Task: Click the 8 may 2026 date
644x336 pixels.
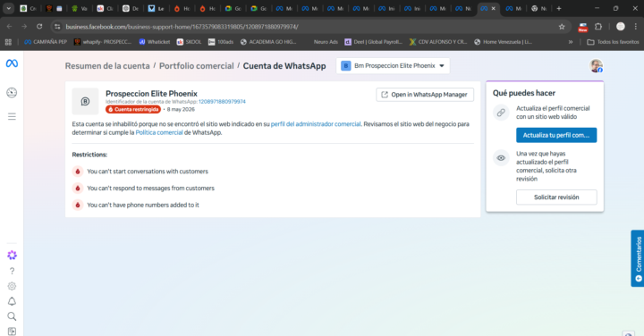Action: tap(181, 110)
